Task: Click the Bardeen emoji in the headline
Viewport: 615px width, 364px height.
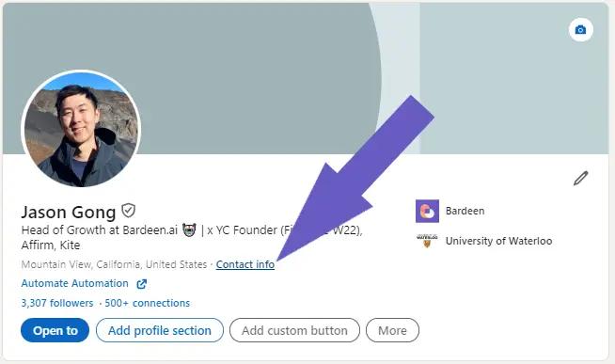Action: coord(189,229)
